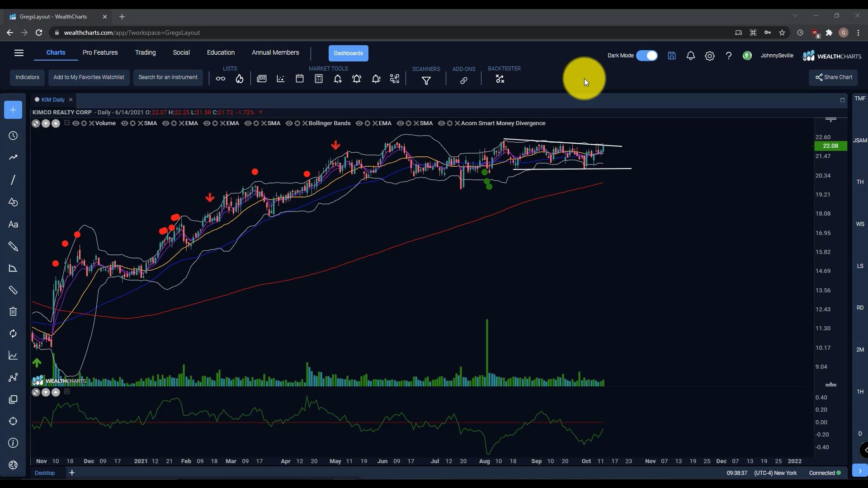Image resolution: width=868 pixels, height=488 pixels.
Task: Click the trash can delete drawings icon
Action: tap(13, 311)
